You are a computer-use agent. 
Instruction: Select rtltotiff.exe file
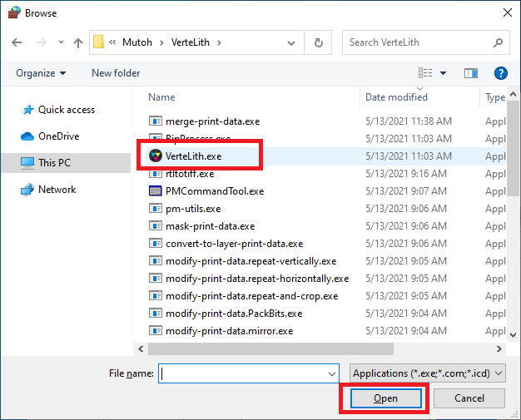click(x=190, y=174)
